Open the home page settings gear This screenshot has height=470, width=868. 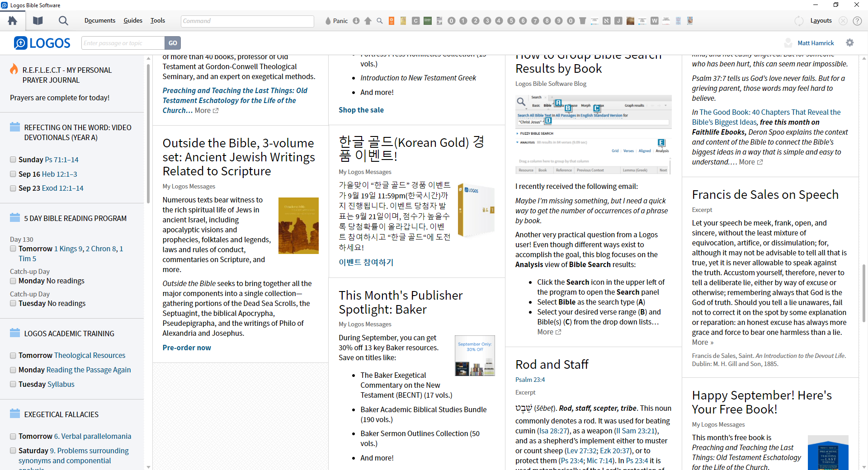pyautogui.click(x=850, y=42)
